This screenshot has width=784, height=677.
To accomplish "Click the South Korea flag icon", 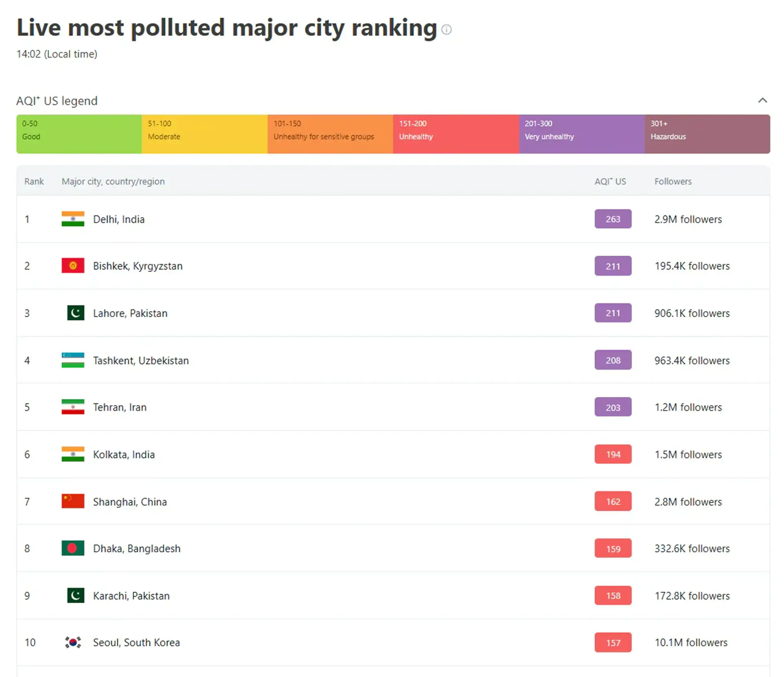I will [x=73, y=642].
